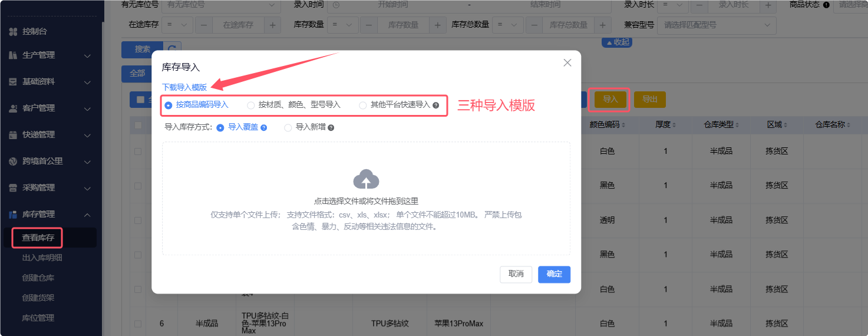868x336 pixels.
Task: Open 录入时长 operator dropdown
Action: tap(672, 5)
